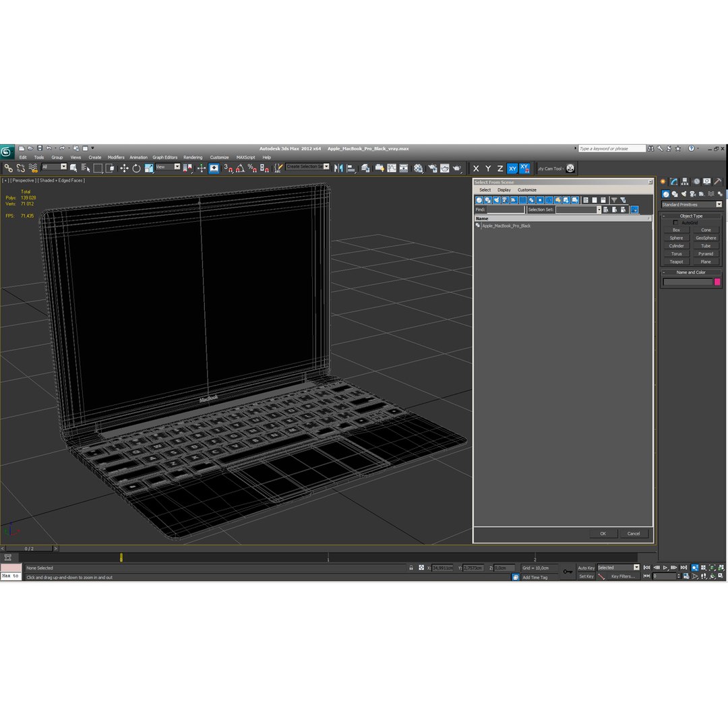
Task: Open the Modify panel tab
Action: (x=673, y=181)
